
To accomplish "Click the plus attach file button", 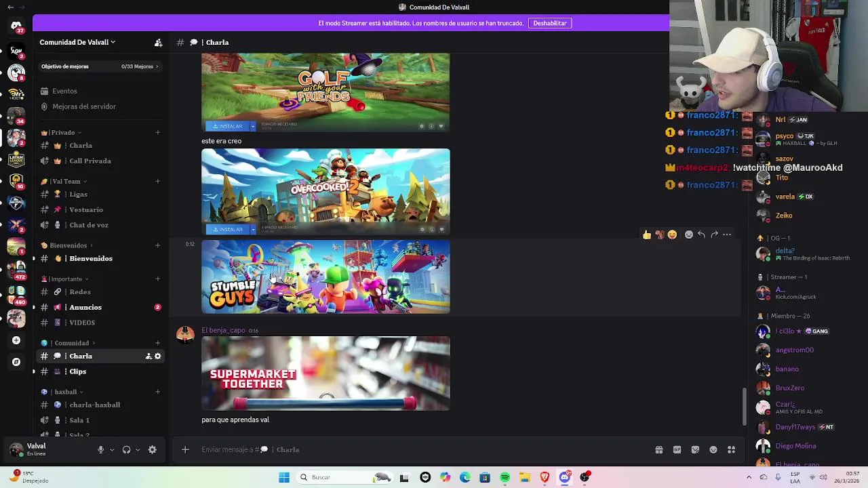I will click(x=185, y=449).
